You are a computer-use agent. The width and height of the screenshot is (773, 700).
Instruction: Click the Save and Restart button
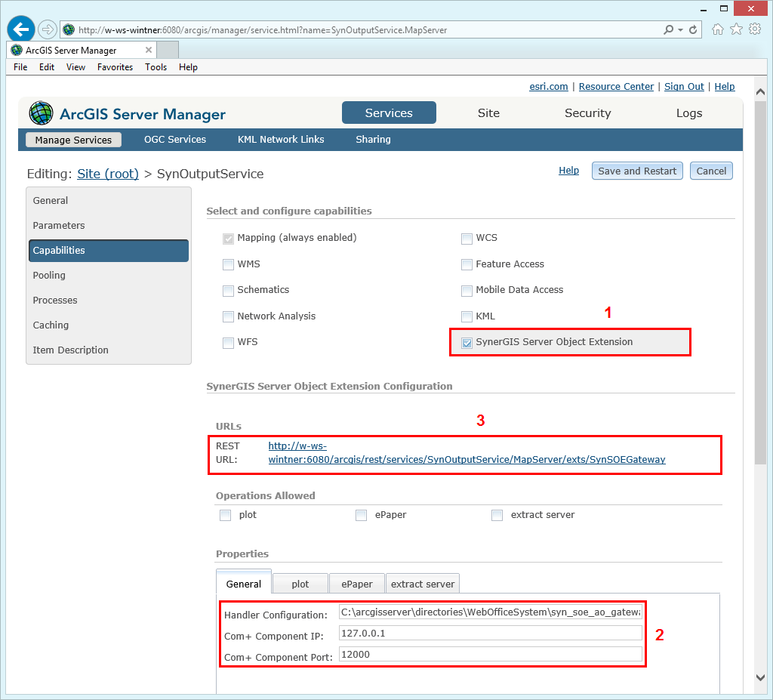pos(636,170)
